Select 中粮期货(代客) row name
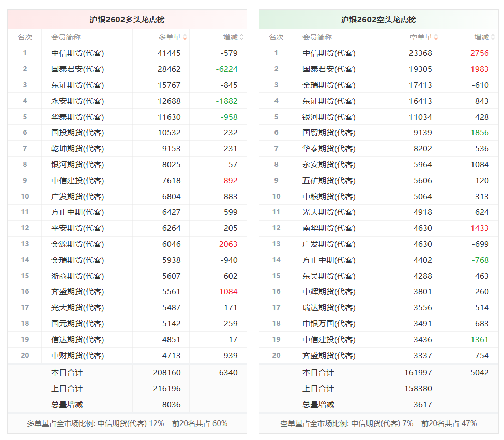 click(x=329, y=197)
